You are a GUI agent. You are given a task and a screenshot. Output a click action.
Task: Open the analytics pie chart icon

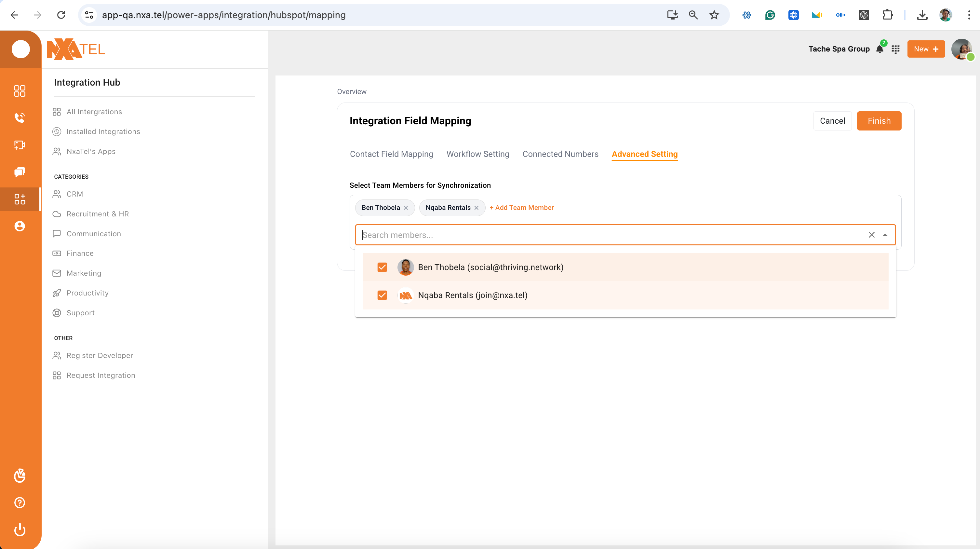pyautogui.click(x=20, y=475)
